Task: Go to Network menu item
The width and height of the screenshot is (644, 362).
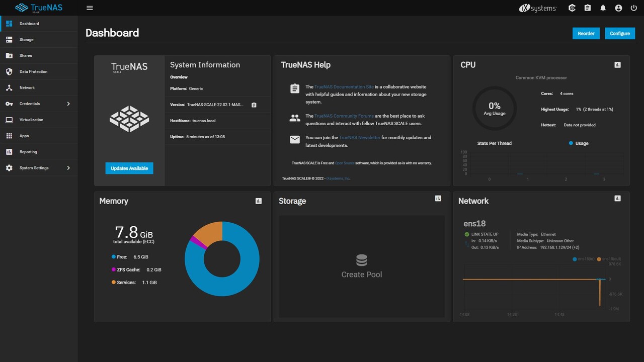Action: click(39, 87)
